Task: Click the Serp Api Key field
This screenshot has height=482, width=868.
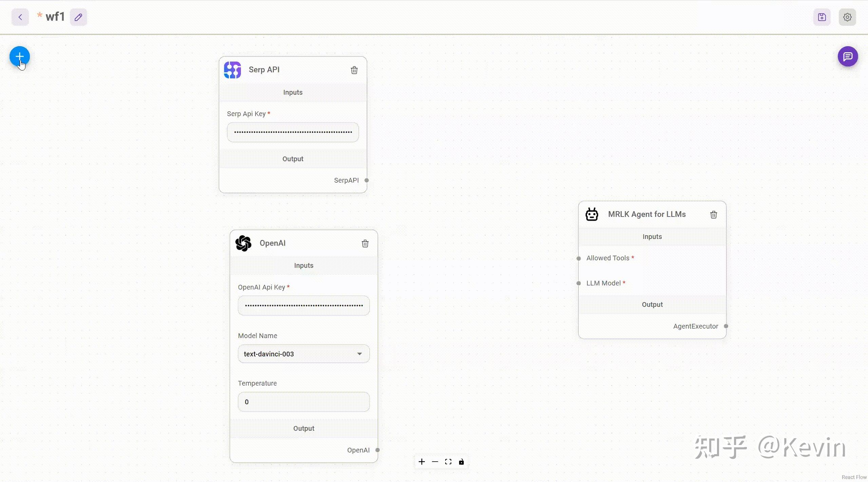Action: point(293,132)
